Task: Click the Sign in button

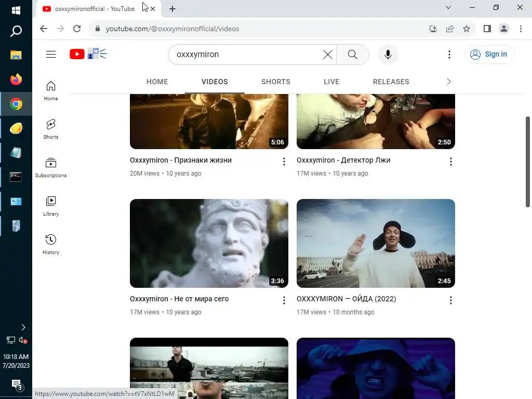Action: point(489,54)
